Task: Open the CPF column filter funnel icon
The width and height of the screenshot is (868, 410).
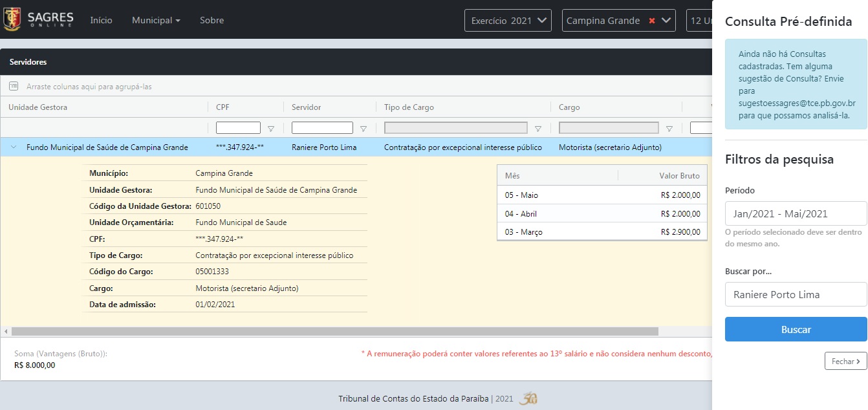Action: 271,129
